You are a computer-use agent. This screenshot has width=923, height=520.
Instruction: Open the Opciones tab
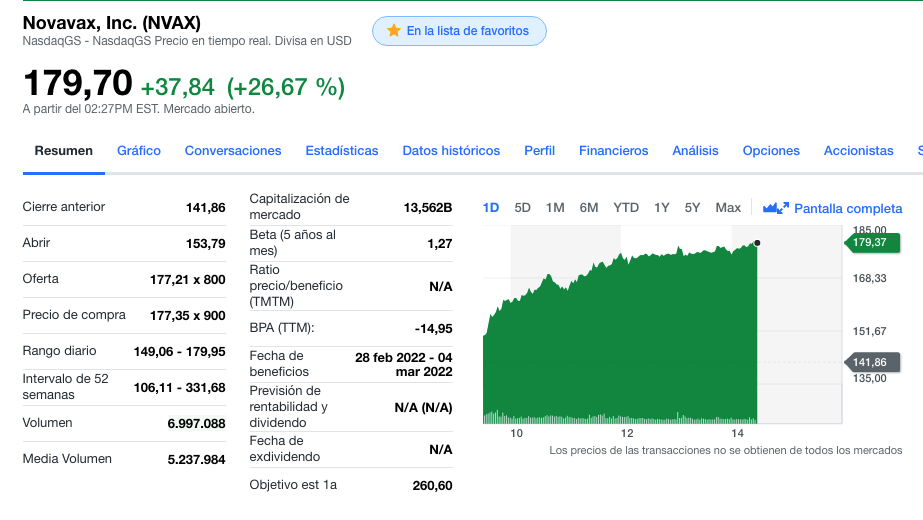point(771,151)
